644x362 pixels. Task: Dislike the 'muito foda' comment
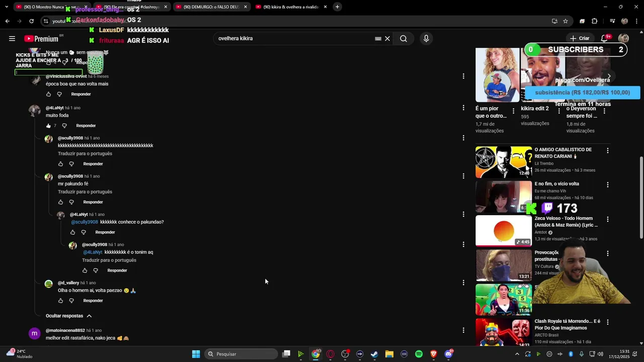pos(64,126)
